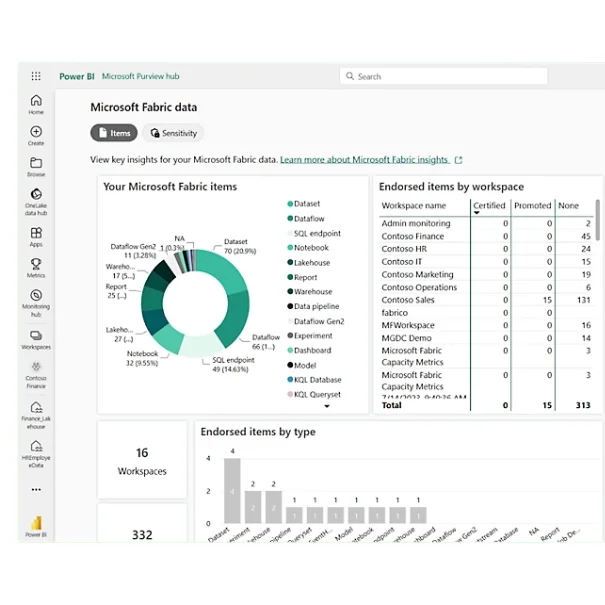Click the Lakehouse legend swatch

pos(290,262)
